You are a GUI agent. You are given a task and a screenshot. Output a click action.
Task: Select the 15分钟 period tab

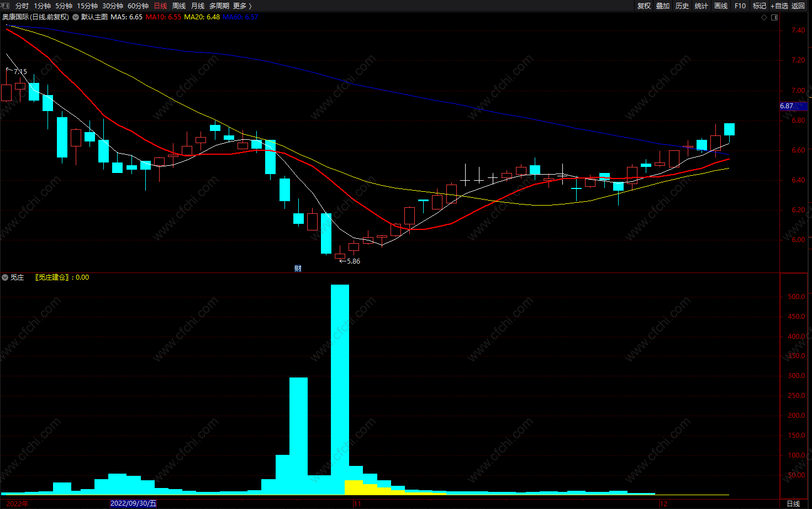point(87,6)
